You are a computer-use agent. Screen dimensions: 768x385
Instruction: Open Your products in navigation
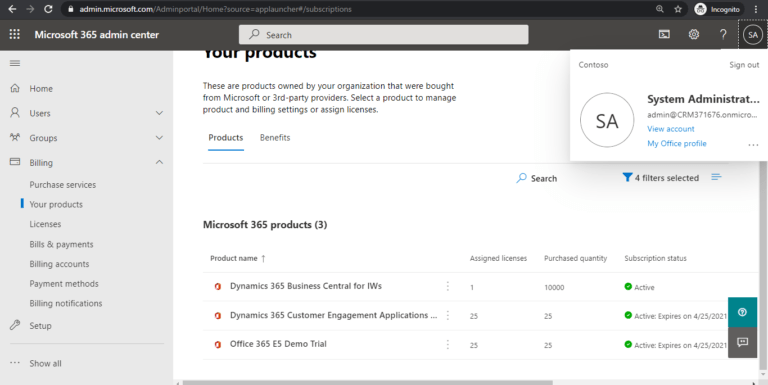tap(56, 204)
